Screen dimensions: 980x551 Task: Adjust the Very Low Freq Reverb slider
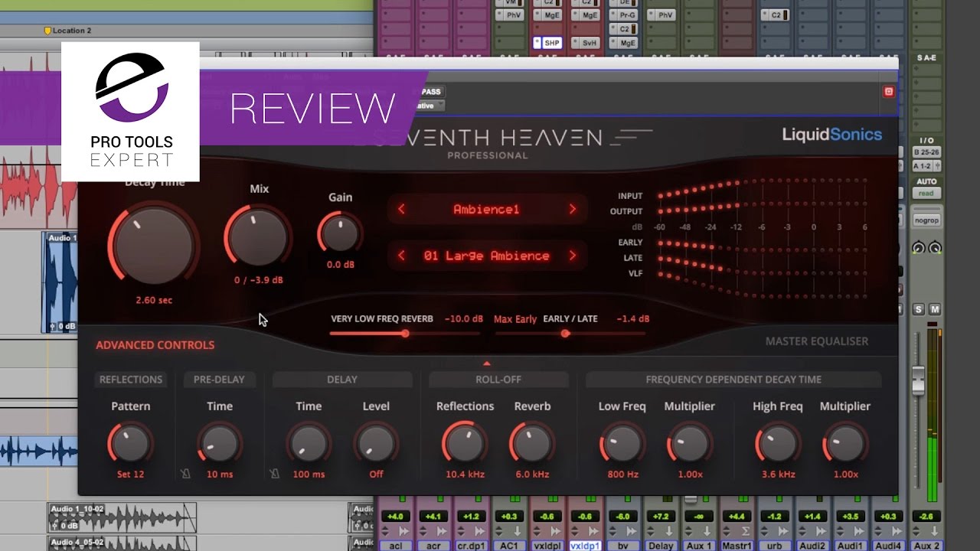[x=405, y=333]
